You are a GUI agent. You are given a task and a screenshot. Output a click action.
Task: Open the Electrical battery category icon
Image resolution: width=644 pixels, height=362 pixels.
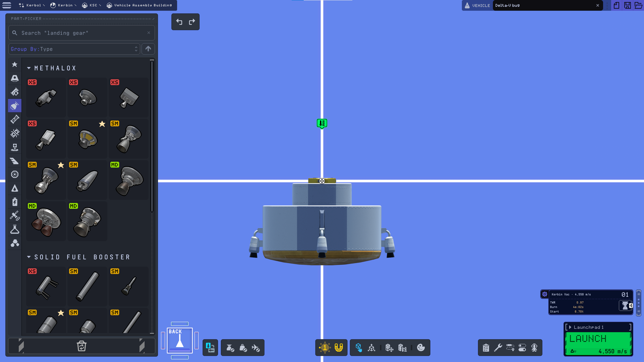(15, 202)
